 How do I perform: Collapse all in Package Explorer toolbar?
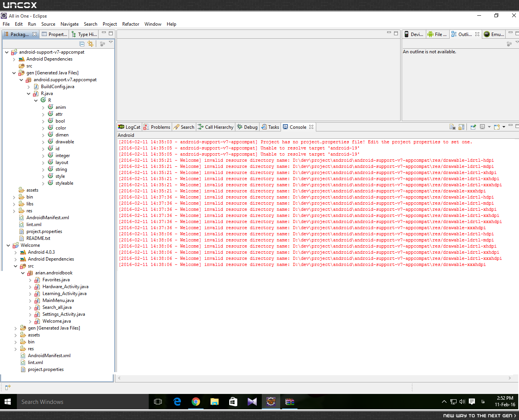(82, 44)
